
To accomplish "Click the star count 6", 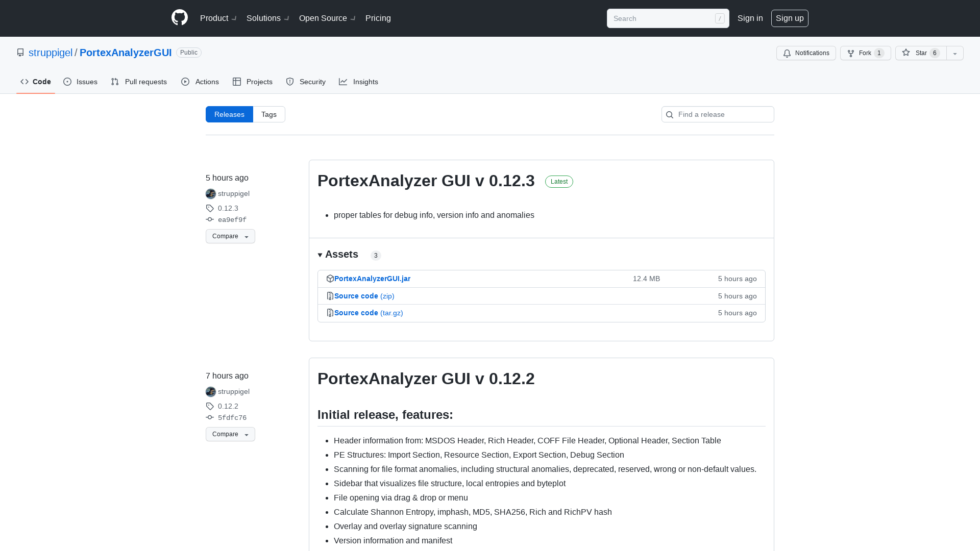I will pos(935,53).
